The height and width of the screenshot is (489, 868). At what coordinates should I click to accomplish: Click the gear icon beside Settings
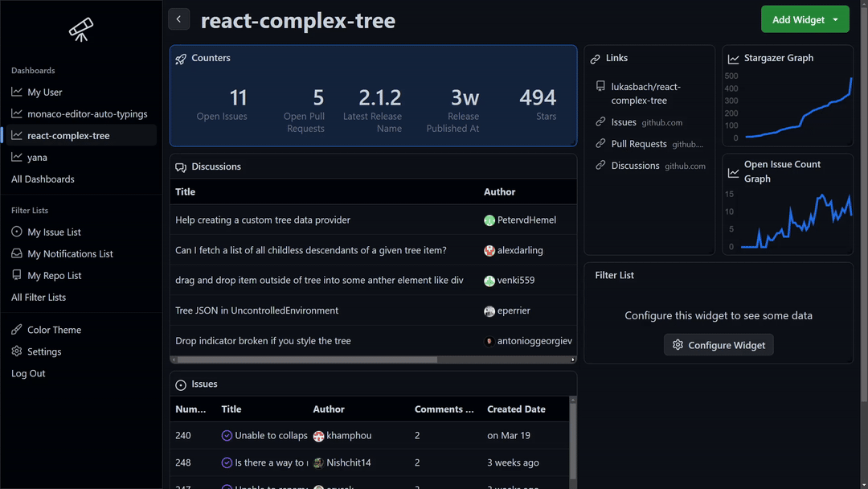coord(17,351)
